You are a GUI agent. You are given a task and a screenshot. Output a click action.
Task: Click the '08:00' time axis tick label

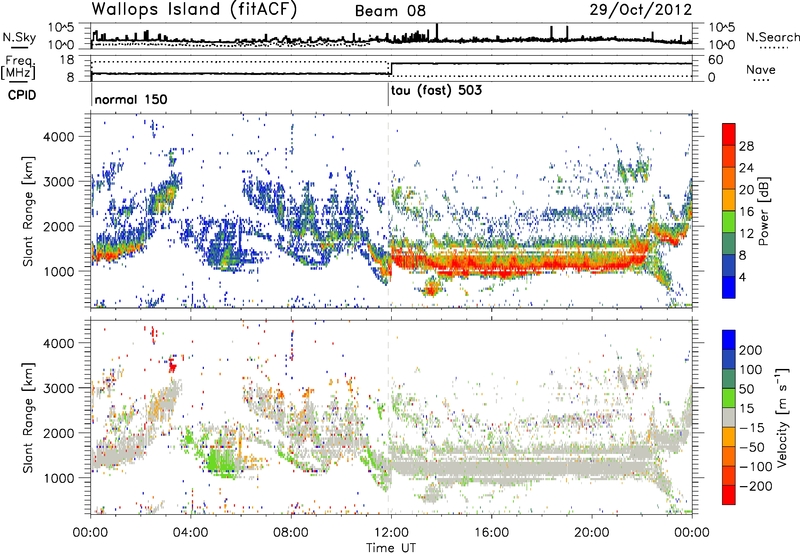pos(291,533)
